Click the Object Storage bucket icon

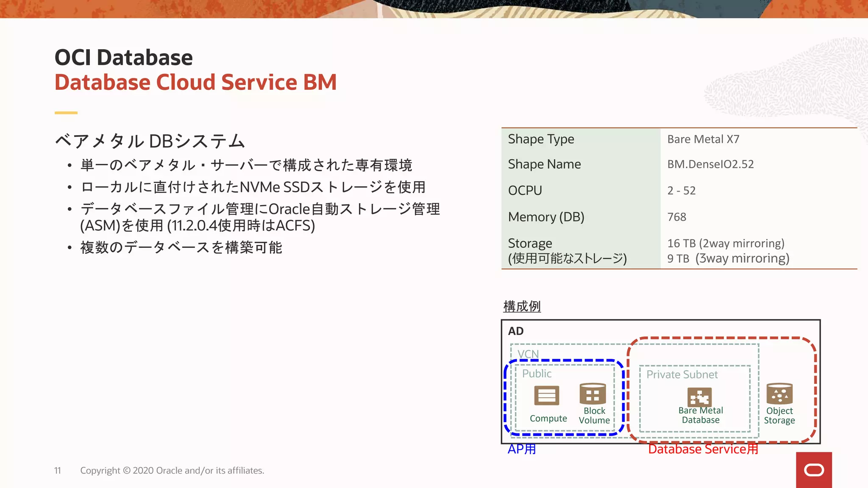click(779, 394)
